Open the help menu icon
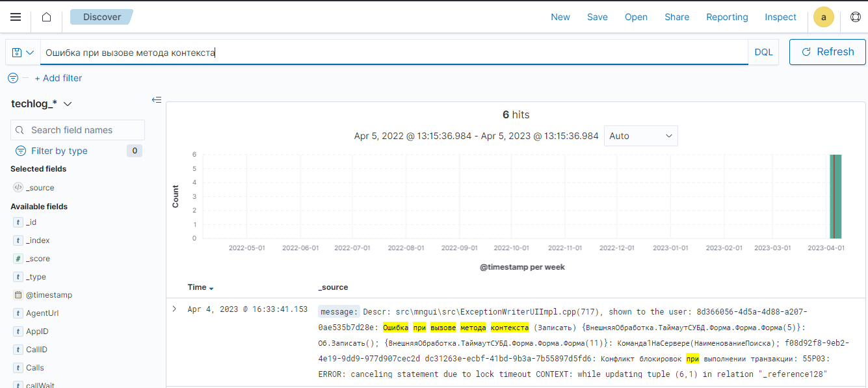Image resolution: width=868 pixels, height=388 pixels. click(x=854, y=18)
